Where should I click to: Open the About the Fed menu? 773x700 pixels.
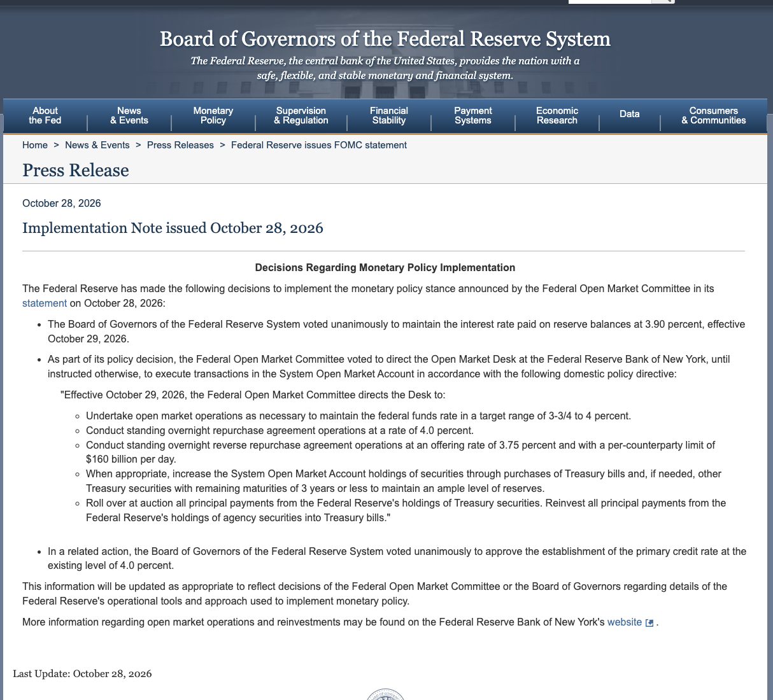[45, 115]
